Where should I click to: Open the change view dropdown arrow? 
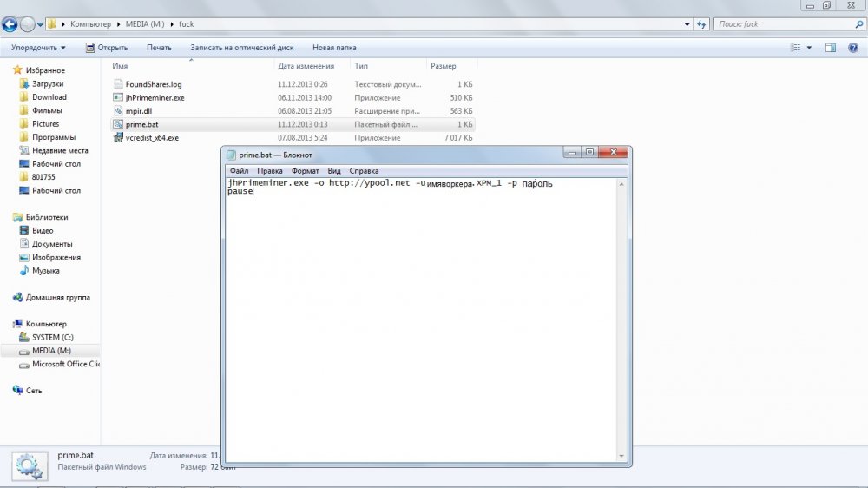click(x=810, y=48)
